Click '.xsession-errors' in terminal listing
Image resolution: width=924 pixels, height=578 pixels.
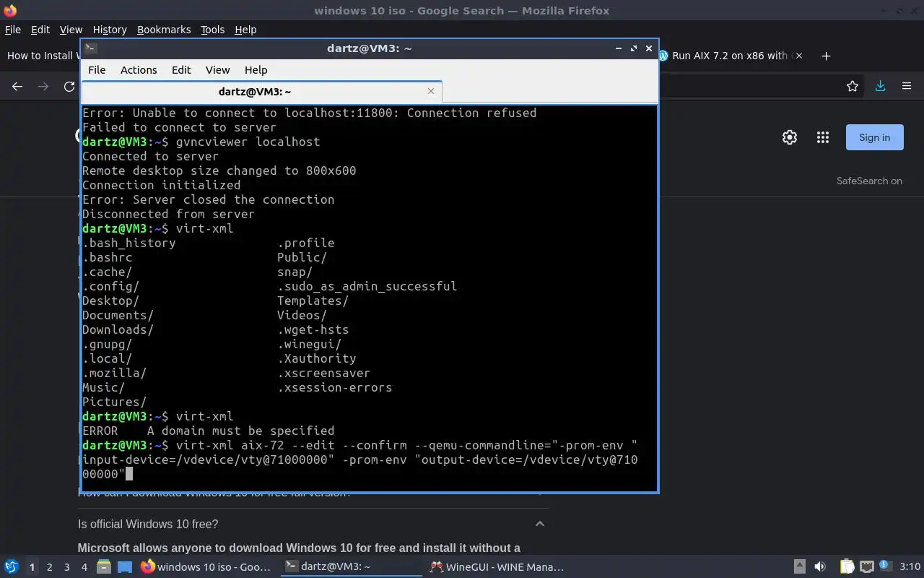click(335, 387)
